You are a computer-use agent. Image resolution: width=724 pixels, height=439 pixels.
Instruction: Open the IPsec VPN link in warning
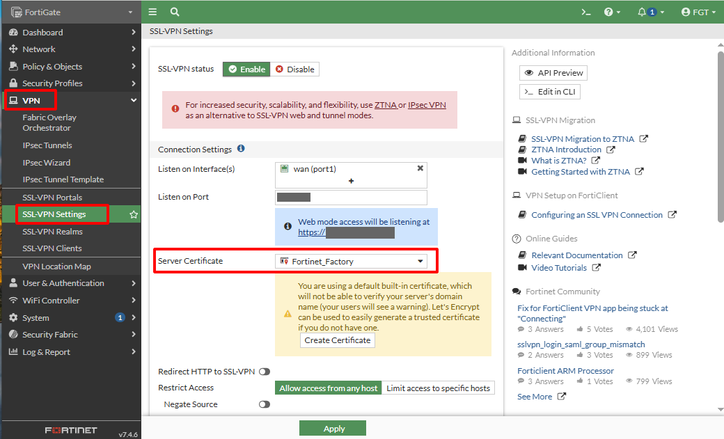pos(427,105)
